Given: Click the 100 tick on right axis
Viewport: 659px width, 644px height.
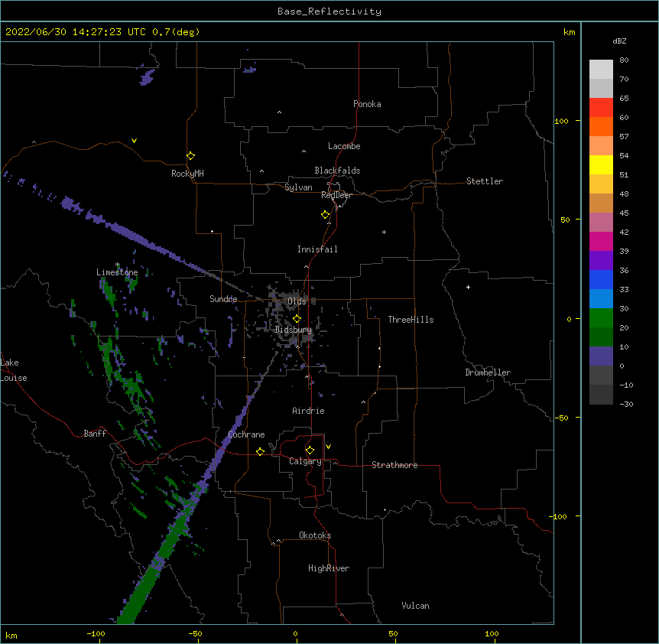Looking at the screenshot, I should [x=561, y=121].
